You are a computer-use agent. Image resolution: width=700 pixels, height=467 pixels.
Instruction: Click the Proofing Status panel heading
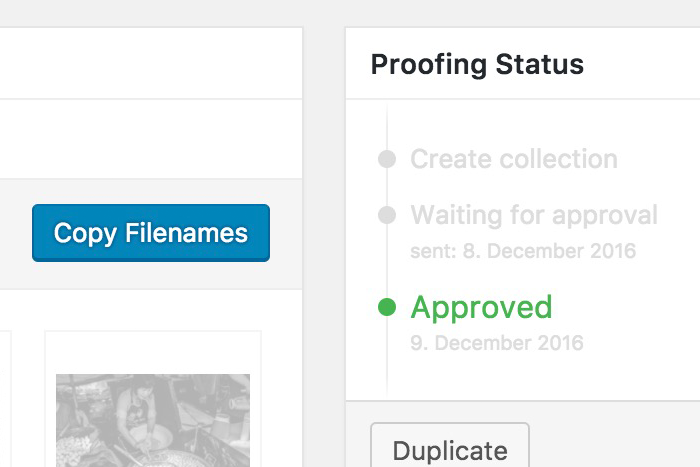477,65
